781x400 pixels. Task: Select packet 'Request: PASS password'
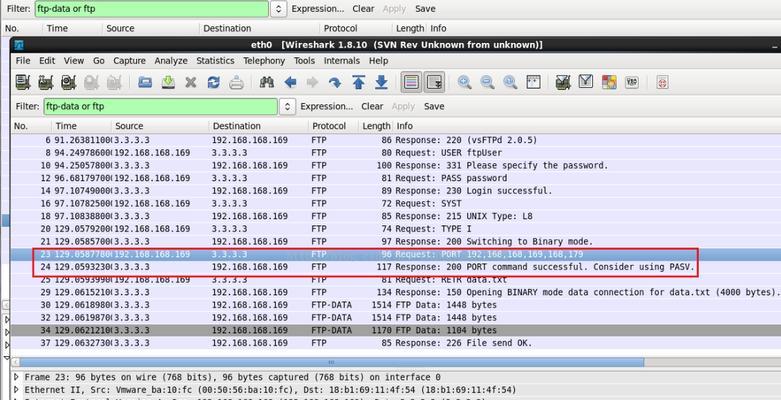395,178
